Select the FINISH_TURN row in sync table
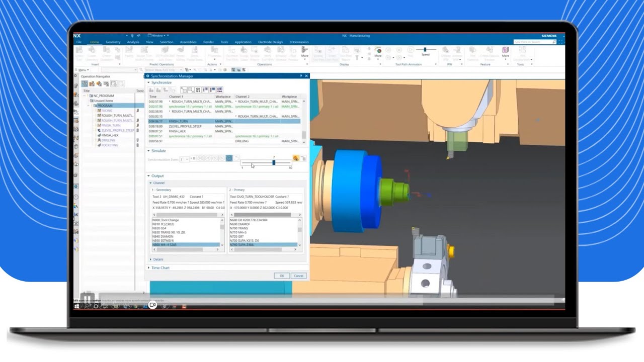Image resolution: width=644 pixels, height=362 pixels. click(224, 121)
